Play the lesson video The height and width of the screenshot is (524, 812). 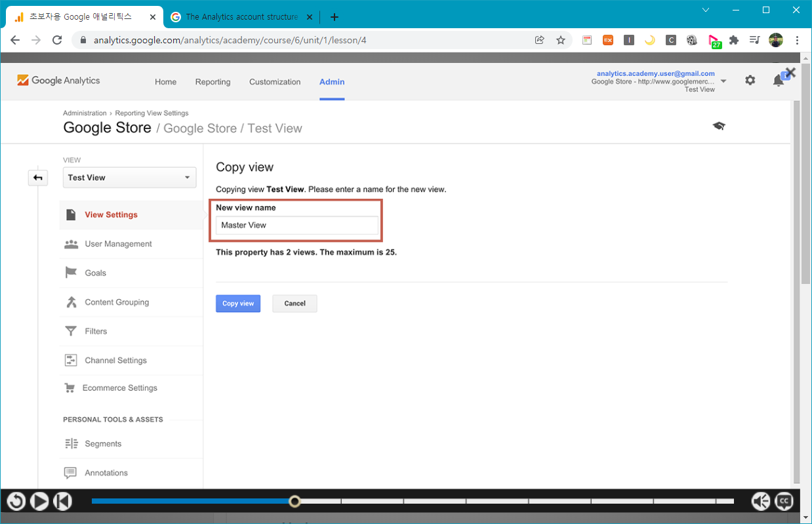39,502
